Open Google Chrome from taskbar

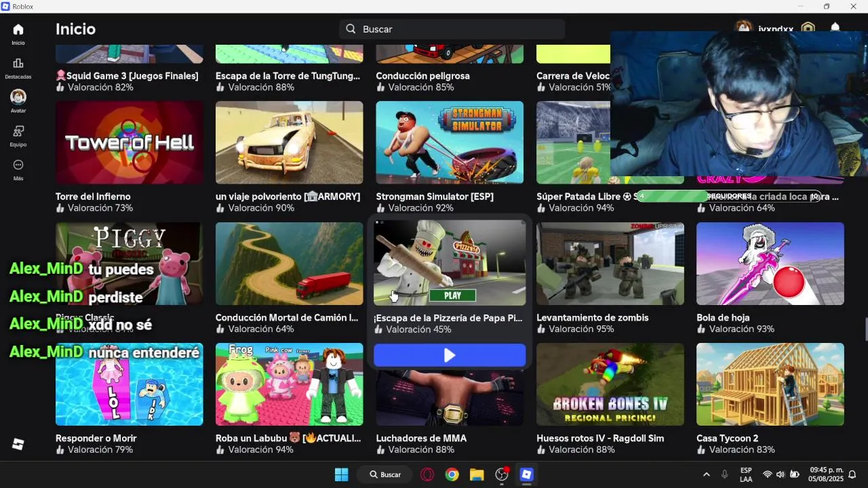(x=452, y=474)
